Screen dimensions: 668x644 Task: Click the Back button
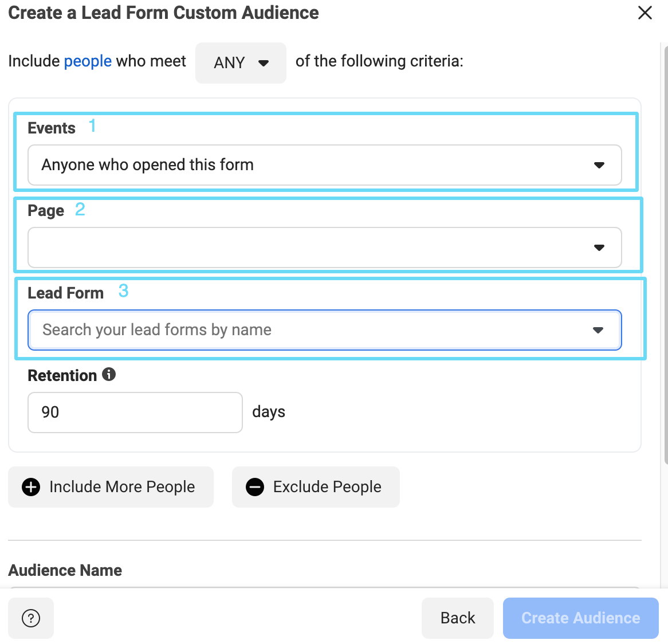[457, 618]
